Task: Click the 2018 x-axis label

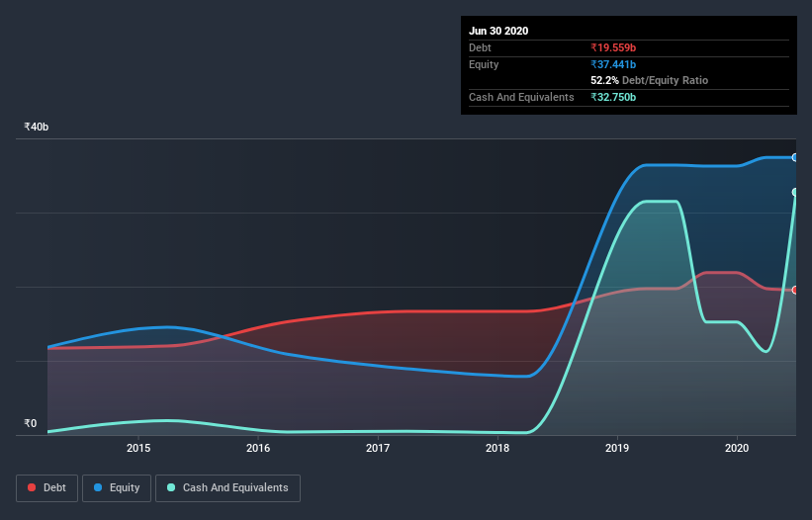Action: click(x=497, y=448)
